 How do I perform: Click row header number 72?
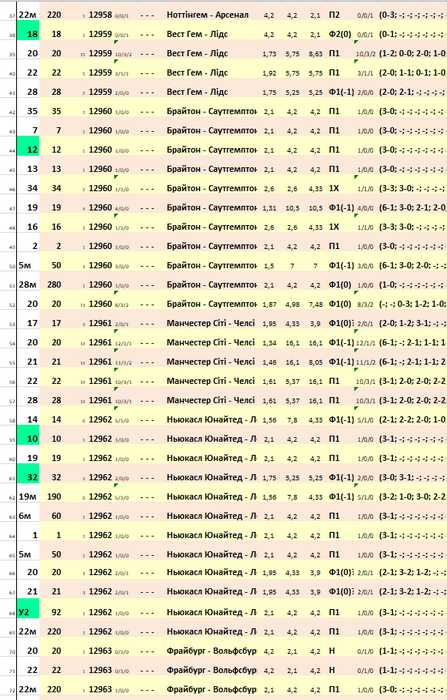click(x=12, y=691)
